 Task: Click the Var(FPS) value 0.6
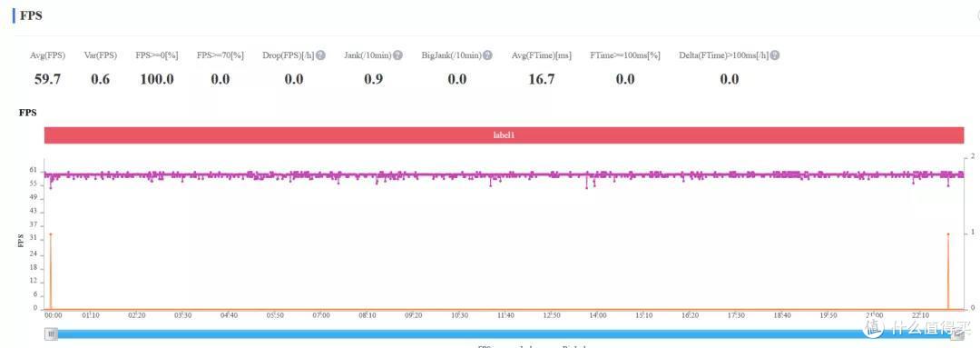coord(100,79)
